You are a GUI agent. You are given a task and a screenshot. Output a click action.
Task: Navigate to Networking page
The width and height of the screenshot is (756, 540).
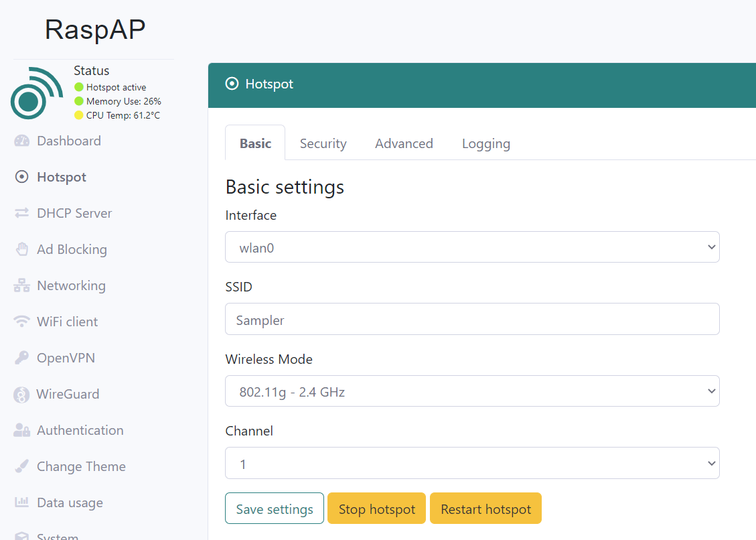tap(72, 285)
